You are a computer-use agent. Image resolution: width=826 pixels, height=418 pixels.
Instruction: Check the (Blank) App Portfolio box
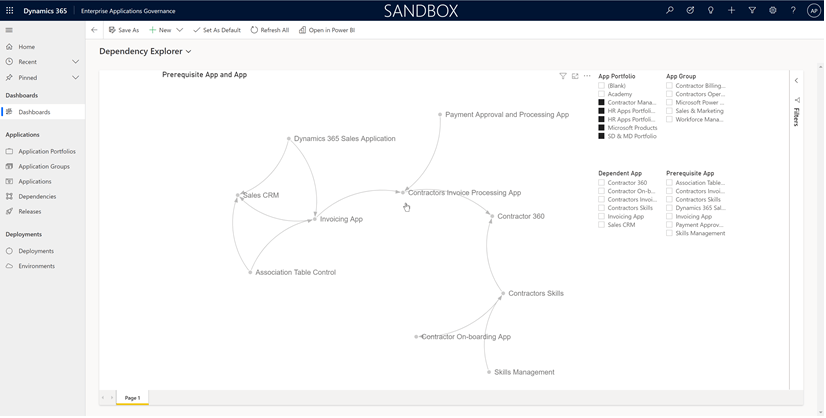click(602, 85)
